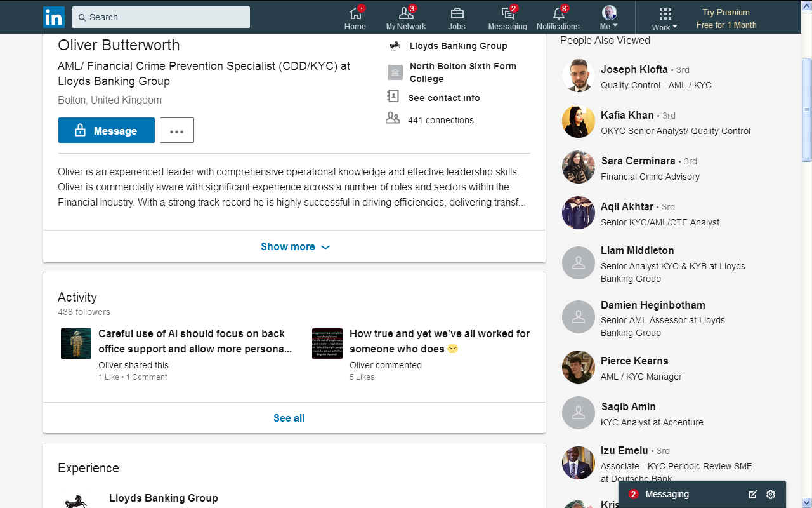Screen dimensions: 812x508
Task: Open post 'Careful use of AI should focus'
Action: click(195, 341)
